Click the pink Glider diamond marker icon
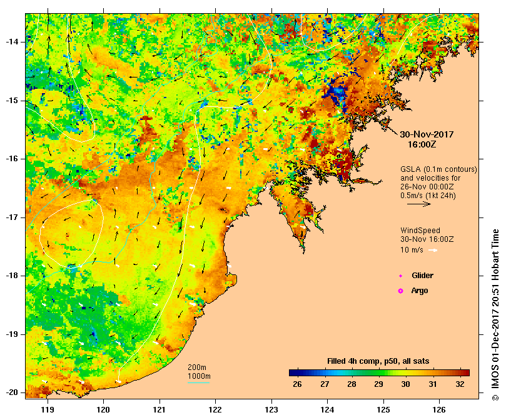 click(400, 276)
